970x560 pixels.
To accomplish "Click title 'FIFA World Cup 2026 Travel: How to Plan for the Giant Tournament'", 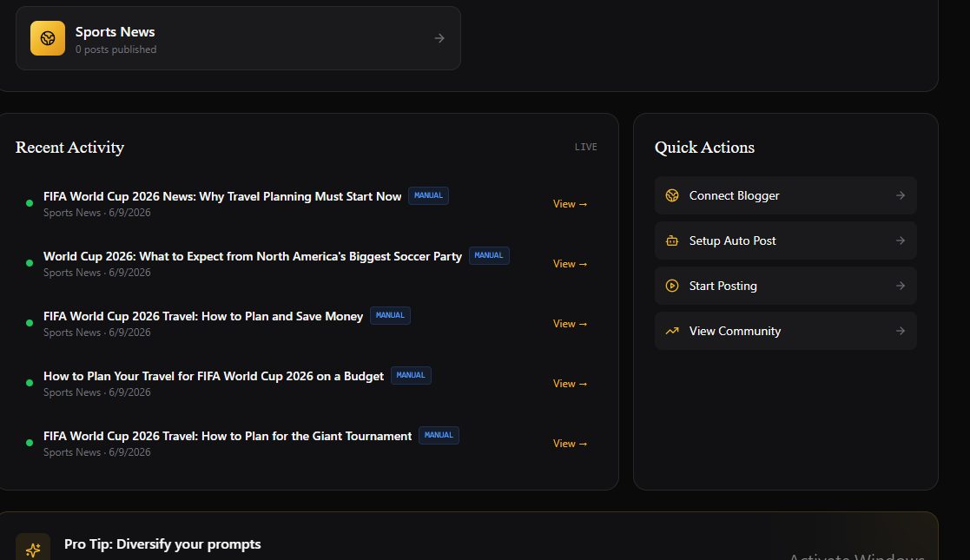I will [x=227, y=436].
